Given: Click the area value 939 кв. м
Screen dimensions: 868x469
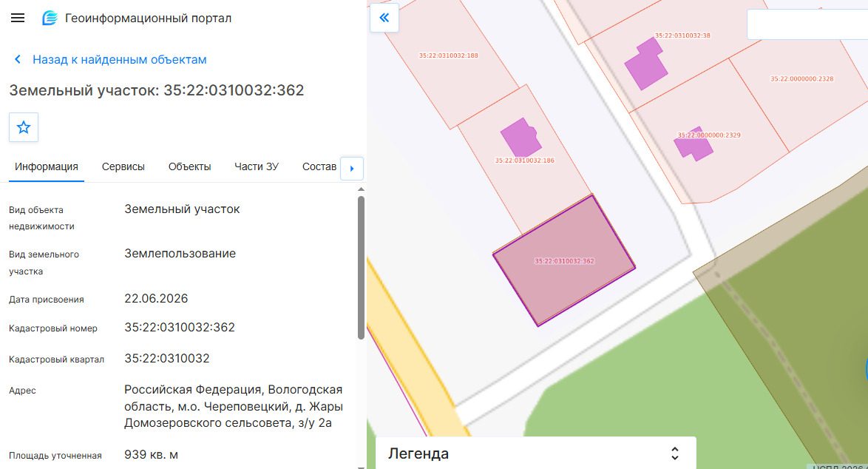Looking at the screenshot, I should point(151,455).
